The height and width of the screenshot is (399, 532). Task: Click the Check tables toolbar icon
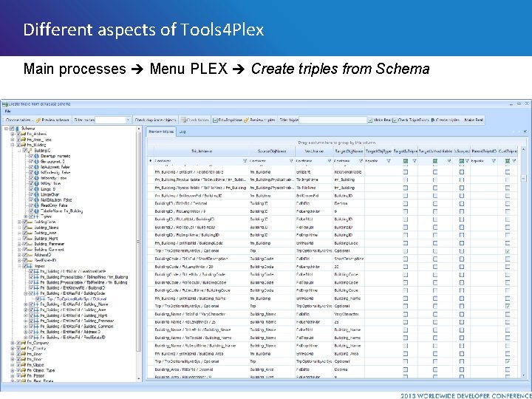(183, 120)
